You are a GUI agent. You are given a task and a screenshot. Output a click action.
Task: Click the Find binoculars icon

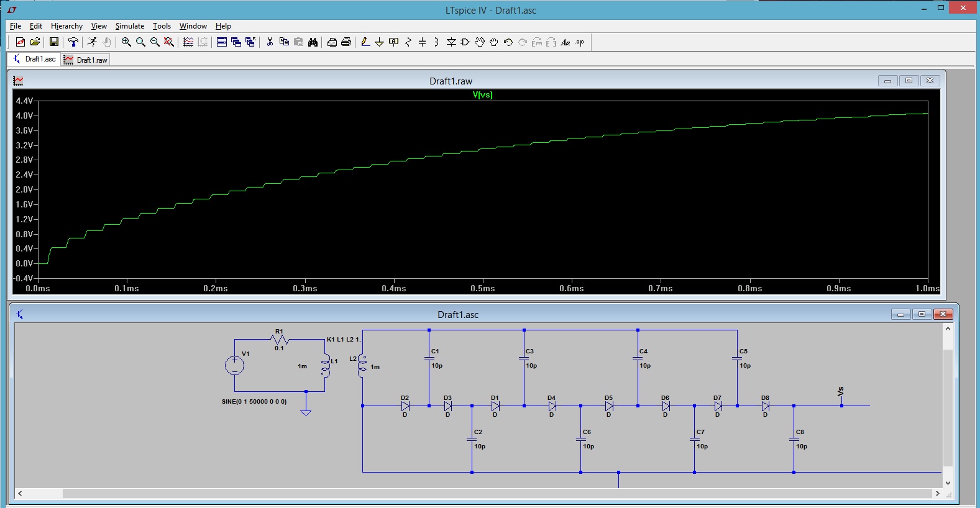coord(313,42)
